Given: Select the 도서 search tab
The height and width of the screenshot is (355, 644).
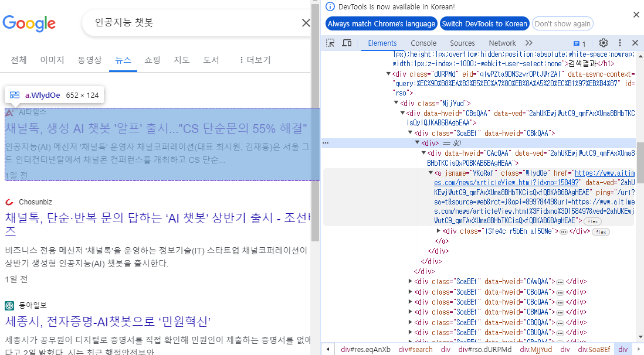Looking at the screenshot, I should coord(211,60).
